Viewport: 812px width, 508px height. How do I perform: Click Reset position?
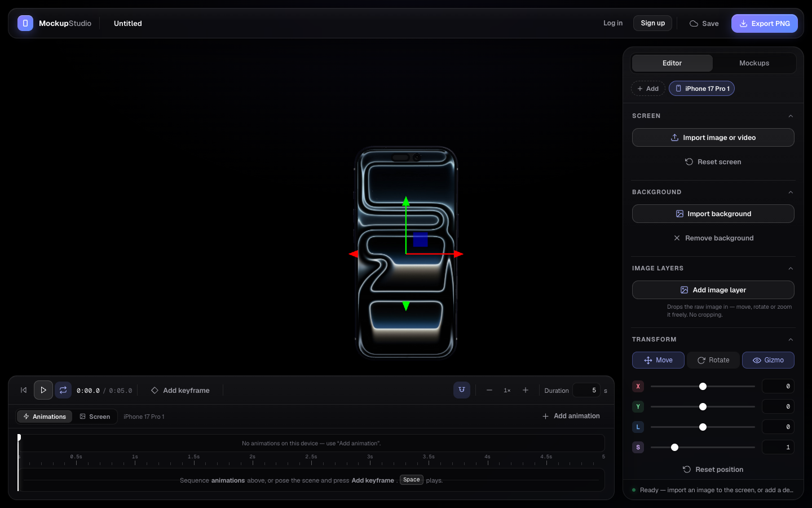[x=713, y=470]
